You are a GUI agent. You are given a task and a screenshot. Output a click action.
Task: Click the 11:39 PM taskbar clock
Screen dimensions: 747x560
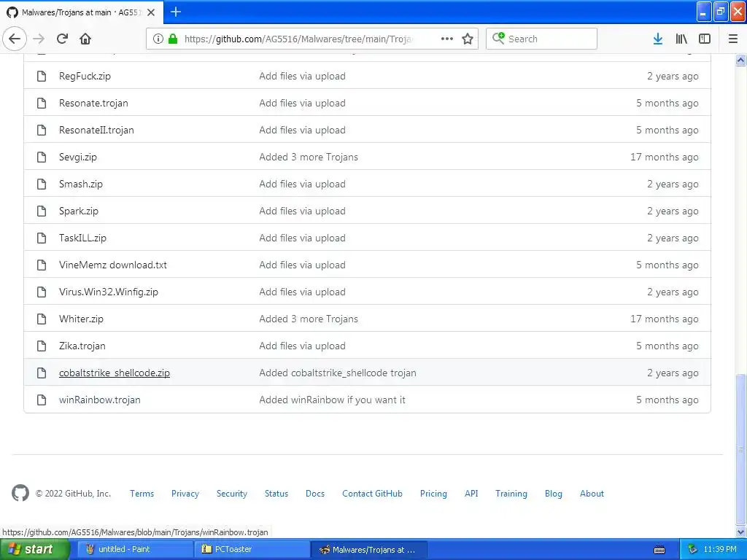(x=720, y=549)
